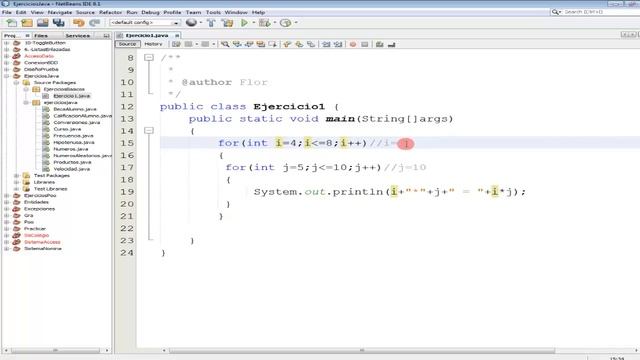Click the Save All toolbar icon
This screenshot has height=360, width=640.
(x=58, y=23)
